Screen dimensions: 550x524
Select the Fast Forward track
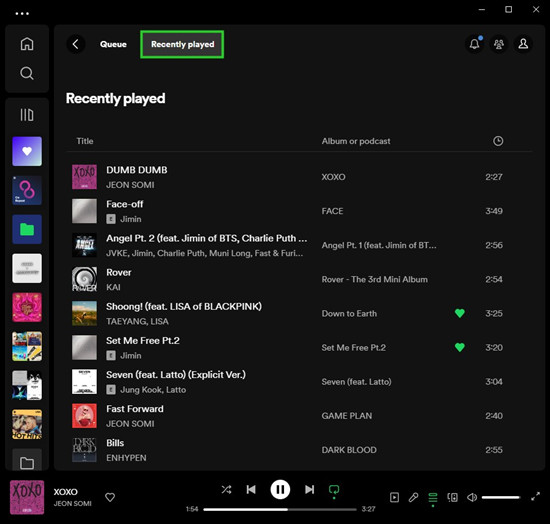(135, 409)
